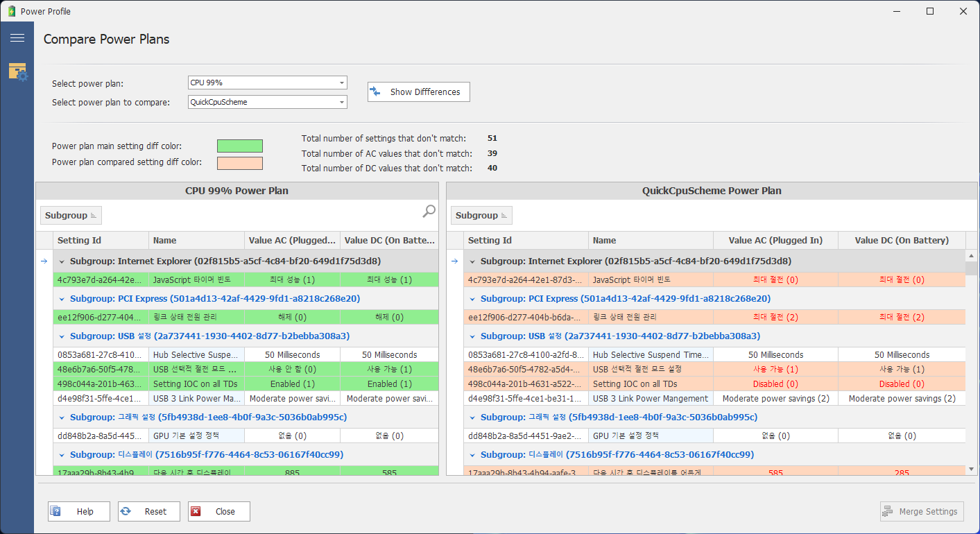The image size is (980, 534).
Task: Click the Subgroup grouping chip in the right panel
Action: tap(481, 216)
